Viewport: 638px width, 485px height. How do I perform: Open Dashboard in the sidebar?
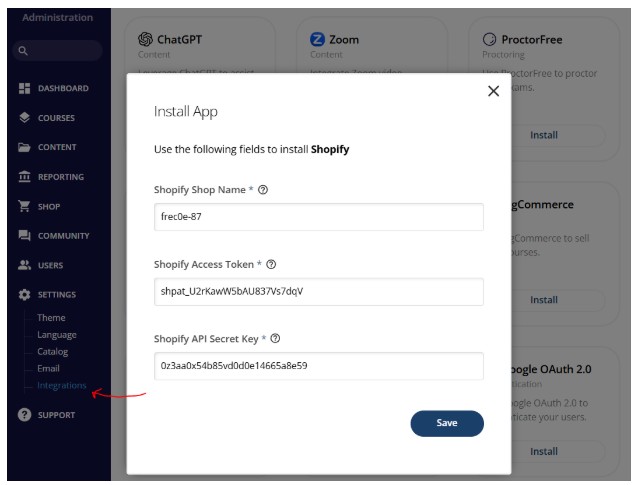tap(63, 88)
